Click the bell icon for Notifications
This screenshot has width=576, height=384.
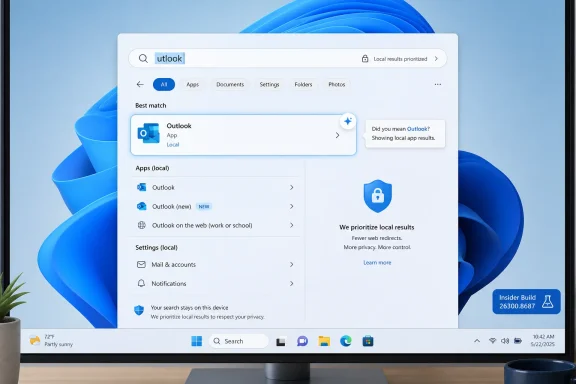[141, 283]
